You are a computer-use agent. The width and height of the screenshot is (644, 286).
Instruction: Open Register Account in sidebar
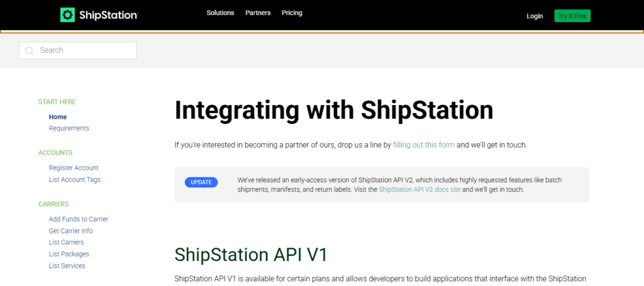(x=74, y=168)
